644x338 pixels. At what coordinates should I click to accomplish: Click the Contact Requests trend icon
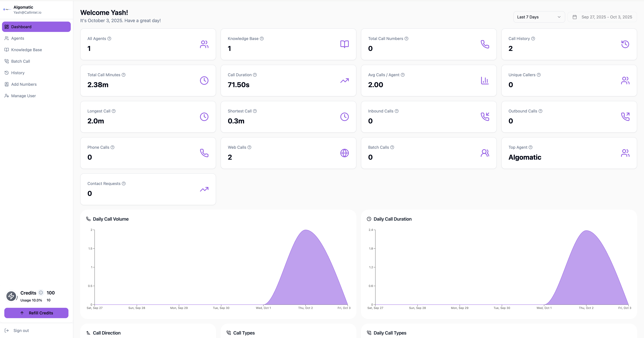[204, 189]
